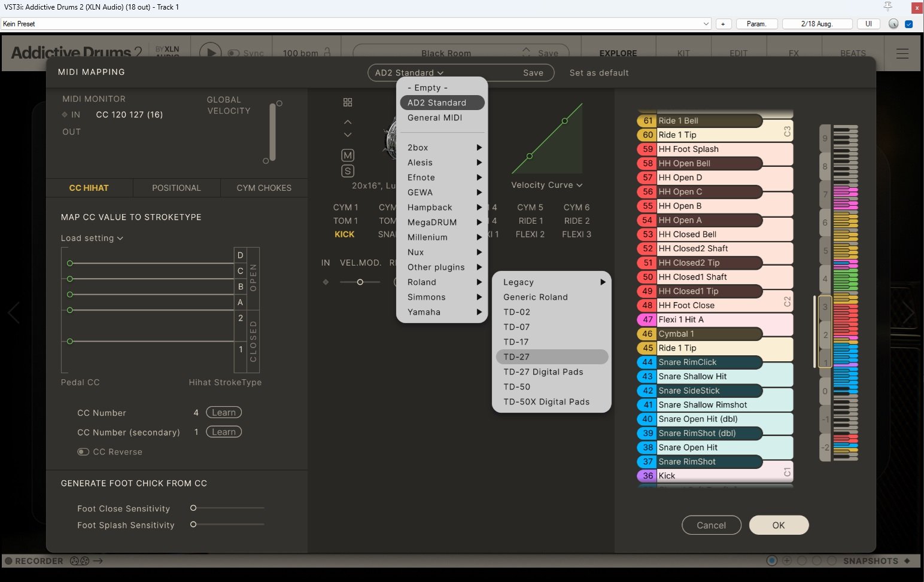Click the play button in the header
The height and width of the screenshot is (582, 924).
pyautogui.click(x=210, y=53)
